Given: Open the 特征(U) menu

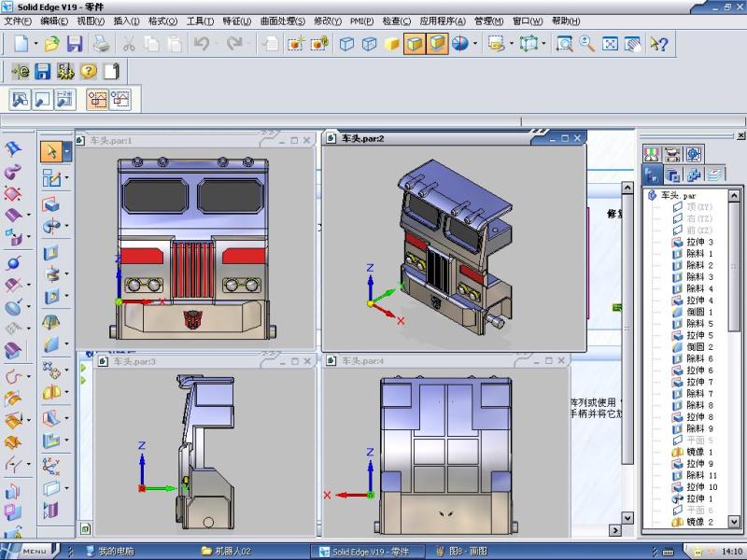Looking at the screenshot, I should (x=237, y=21).
